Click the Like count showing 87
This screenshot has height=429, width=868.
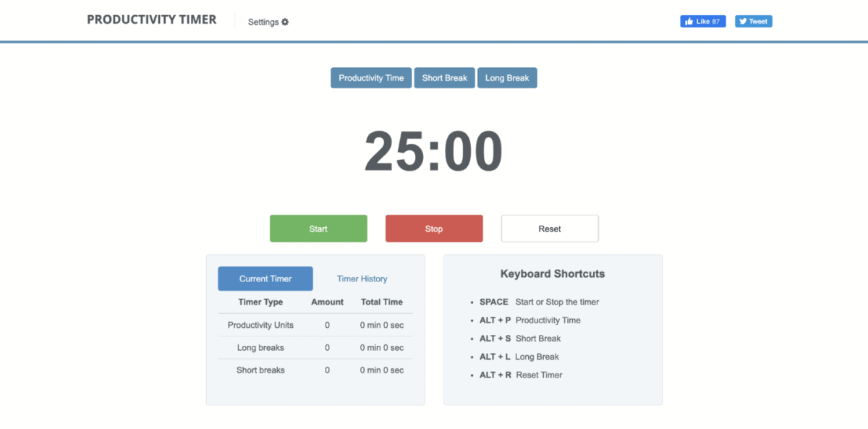tap(715, 20)
